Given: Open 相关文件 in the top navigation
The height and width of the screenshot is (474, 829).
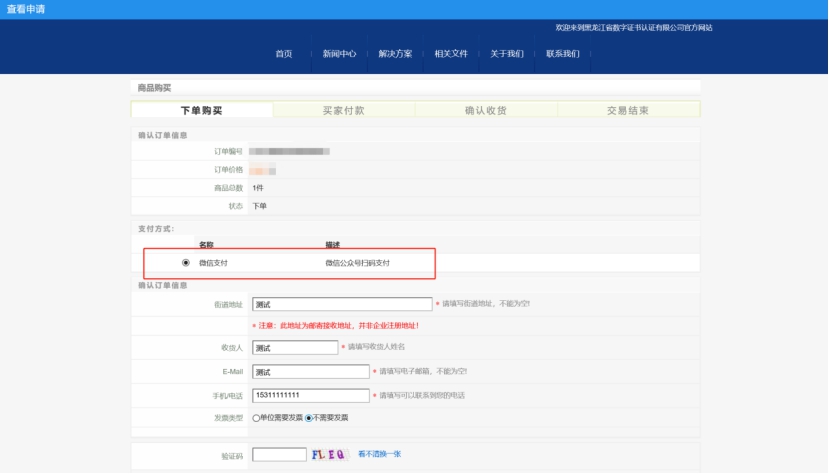Looking at the screenshot, I should click(451, 54).
